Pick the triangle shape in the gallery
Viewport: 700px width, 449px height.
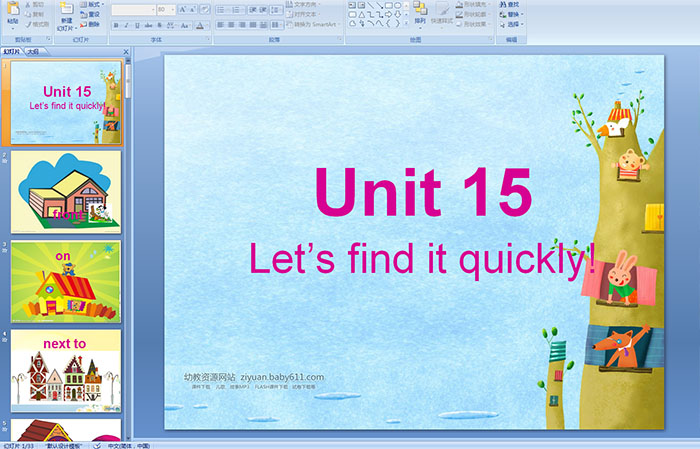click(x=361, y=14)
